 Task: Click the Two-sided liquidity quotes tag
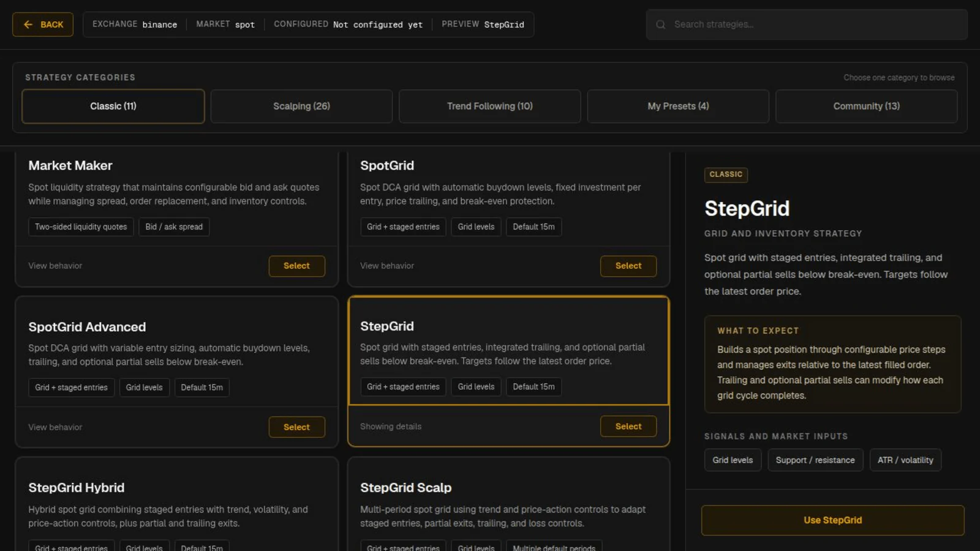[x=81, y=227]
